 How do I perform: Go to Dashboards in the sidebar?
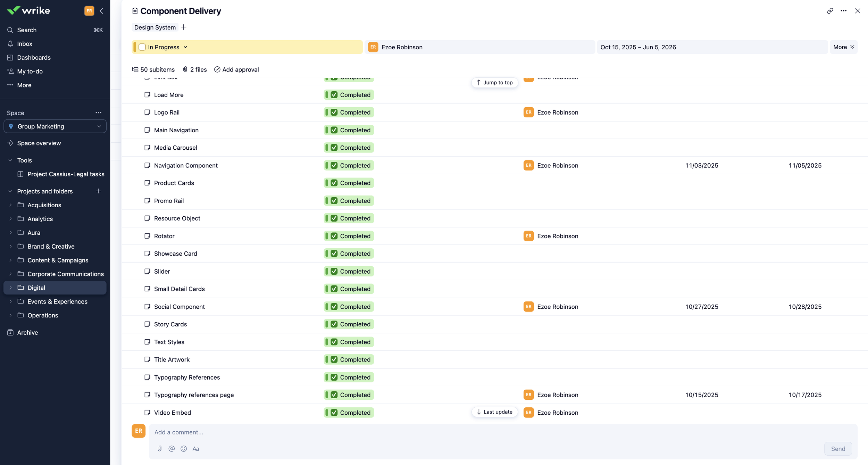pos(34,58)
